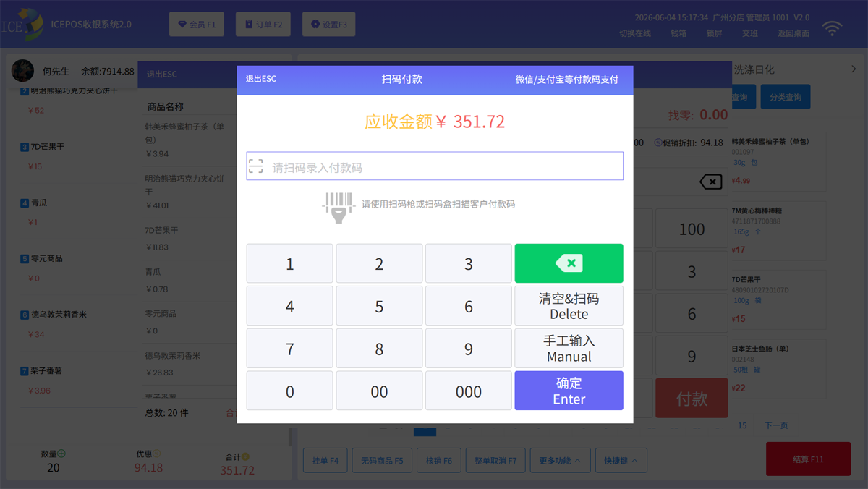The image size is (868, 489).
Task: Tap the 00 key in dialog
Action: [x=379, y=391]
